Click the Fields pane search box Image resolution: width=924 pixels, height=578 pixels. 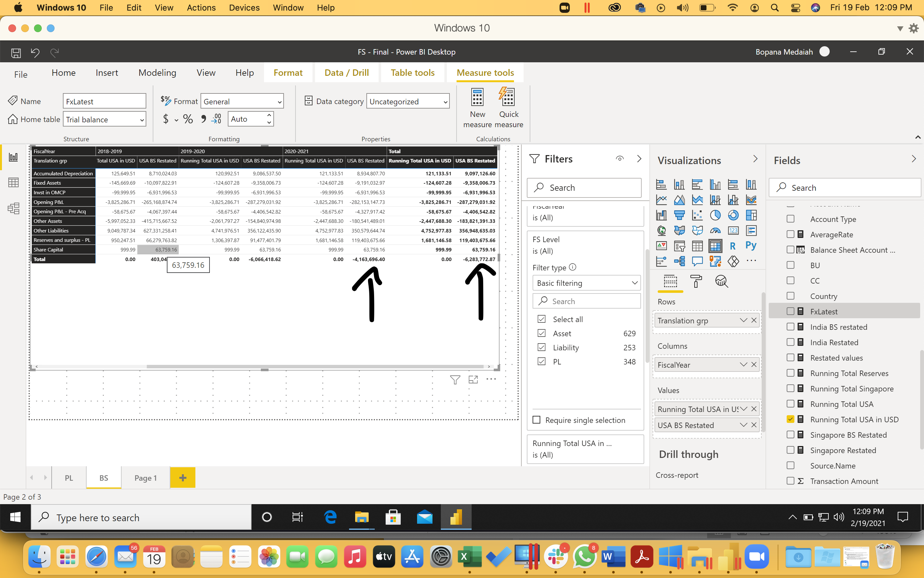pos(844,188)
